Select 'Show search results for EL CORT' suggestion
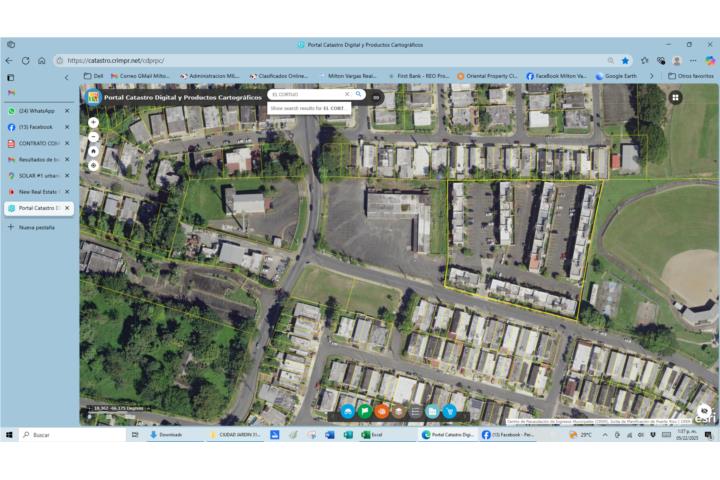 tap(309, 107)
